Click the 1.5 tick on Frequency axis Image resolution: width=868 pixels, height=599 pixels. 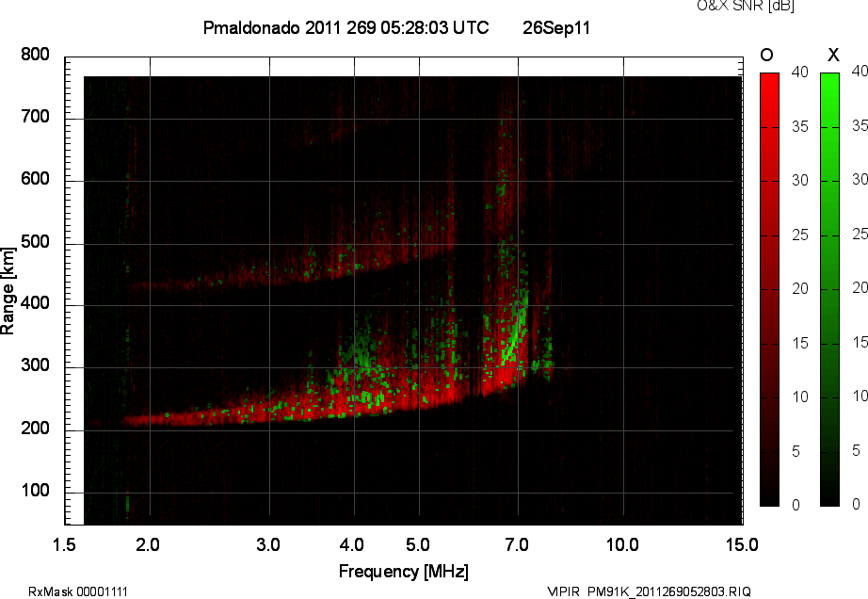64,545
